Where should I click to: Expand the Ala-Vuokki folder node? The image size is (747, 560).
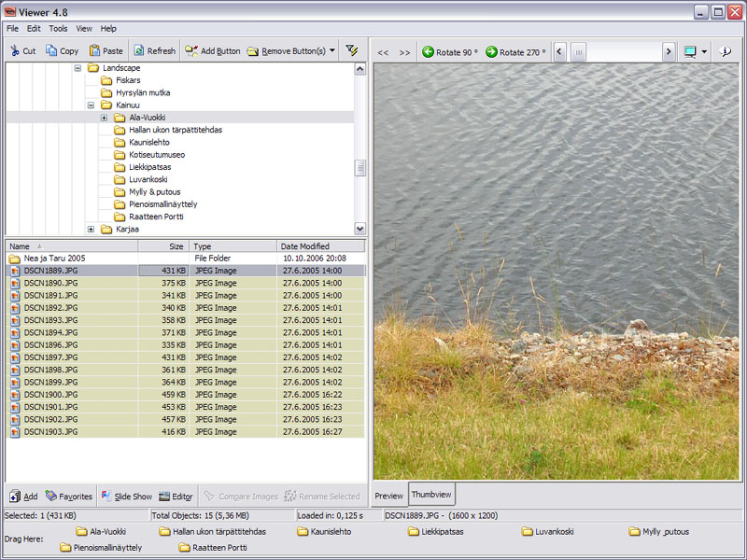point(105,118)
